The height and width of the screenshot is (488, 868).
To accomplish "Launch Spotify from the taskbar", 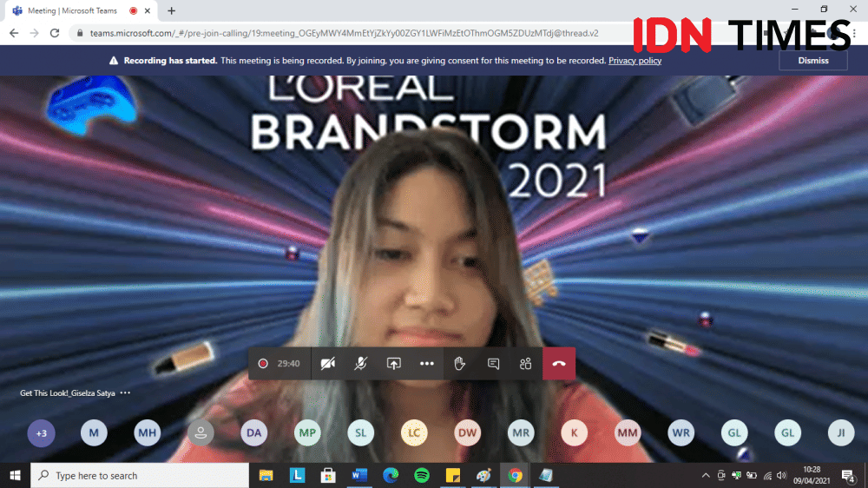I will (422, 475).
